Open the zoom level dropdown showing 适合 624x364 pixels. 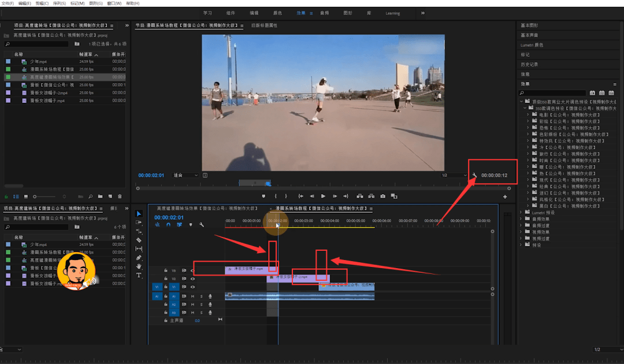point(185,175)
